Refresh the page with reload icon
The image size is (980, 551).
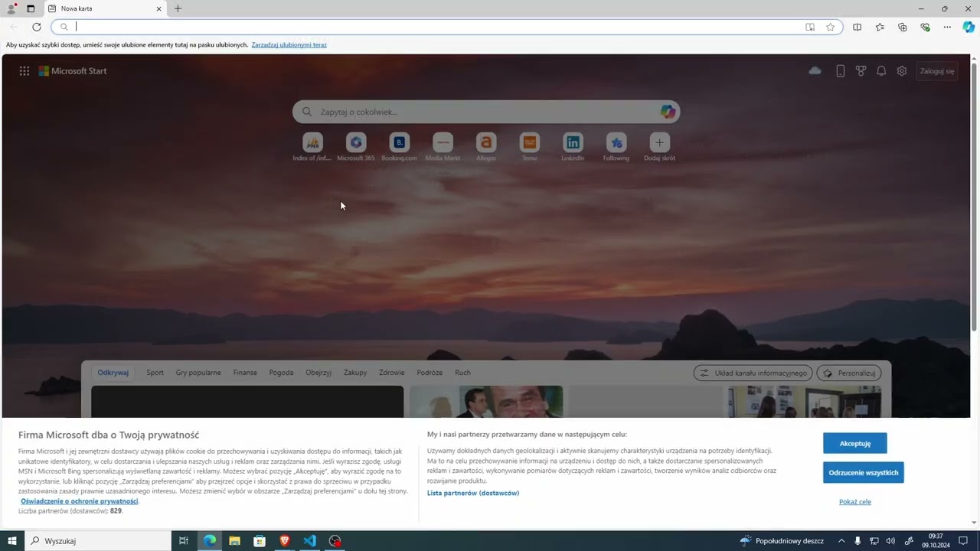click(x=36, y=27)
